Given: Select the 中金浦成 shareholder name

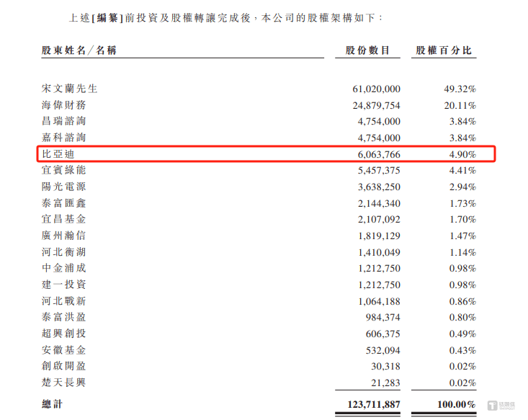Looking at the screenshot, I should (x=64, y=268).
